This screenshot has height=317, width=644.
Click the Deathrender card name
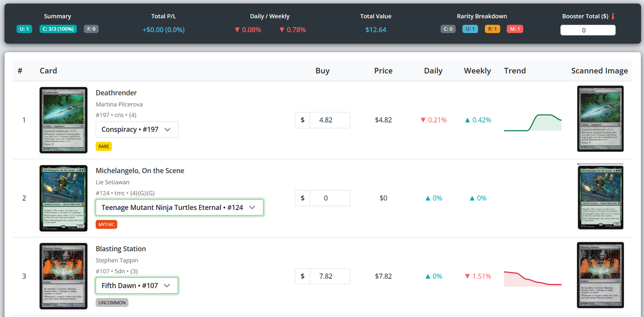tap(116, 93)
